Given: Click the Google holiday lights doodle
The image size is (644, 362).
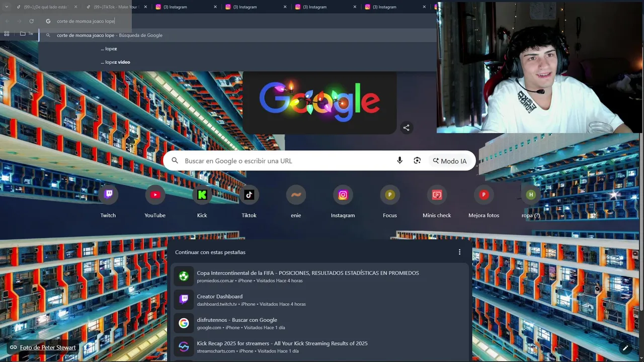Looking at the screenshot, I should pyautogui.click(x=319, y=103).
